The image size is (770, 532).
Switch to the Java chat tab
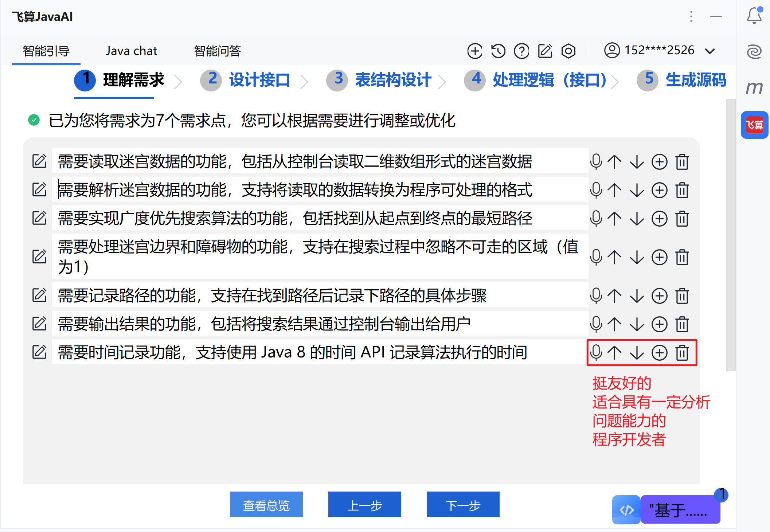(x=131, y=51)
